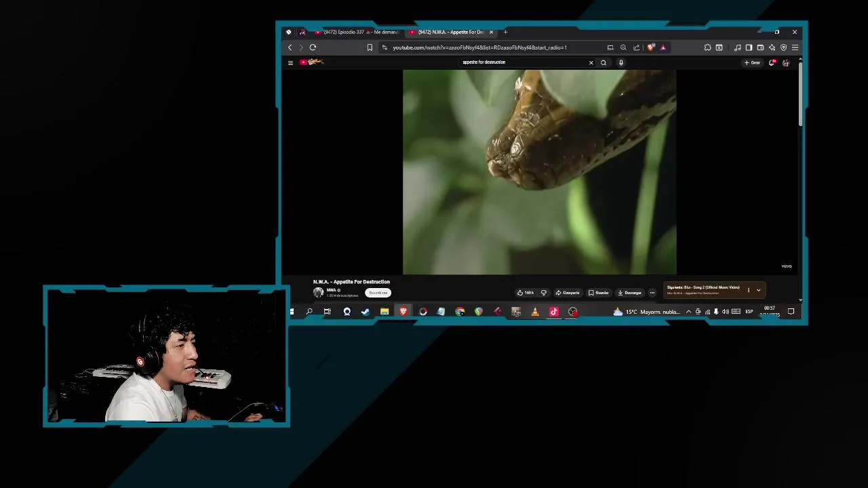Viewport: 868px width, 488px height.
Task: Open Windows notification center icon
Action: click(791, 312)
